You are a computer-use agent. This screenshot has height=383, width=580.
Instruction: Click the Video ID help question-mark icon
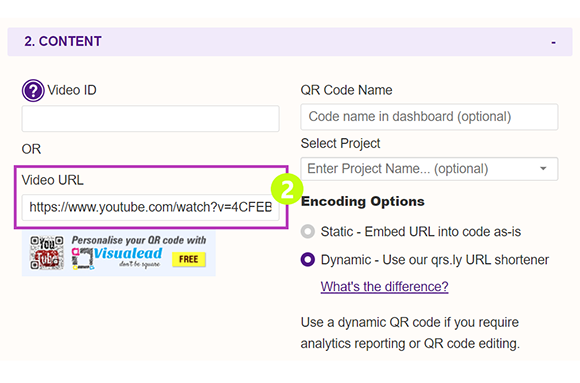(33, 90)
